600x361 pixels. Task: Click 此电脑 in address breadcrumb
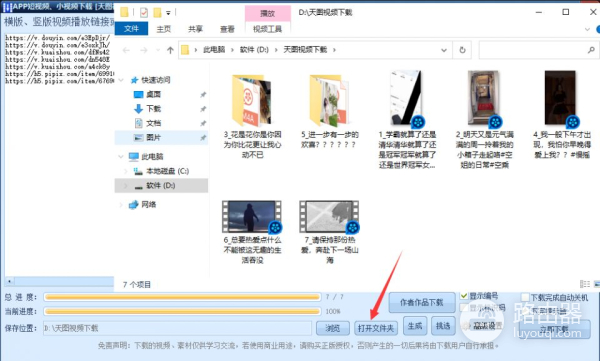point(214,50)
